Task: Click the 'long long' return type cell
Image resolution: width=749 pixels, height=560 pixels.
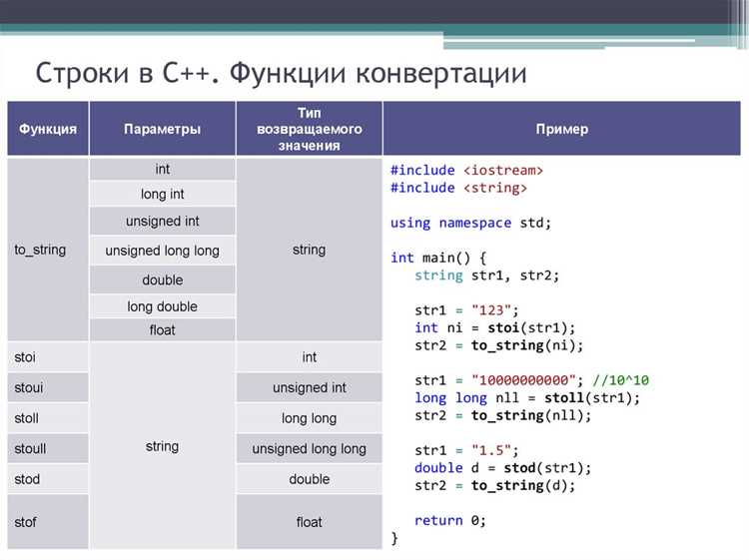Action: (309, 417)
